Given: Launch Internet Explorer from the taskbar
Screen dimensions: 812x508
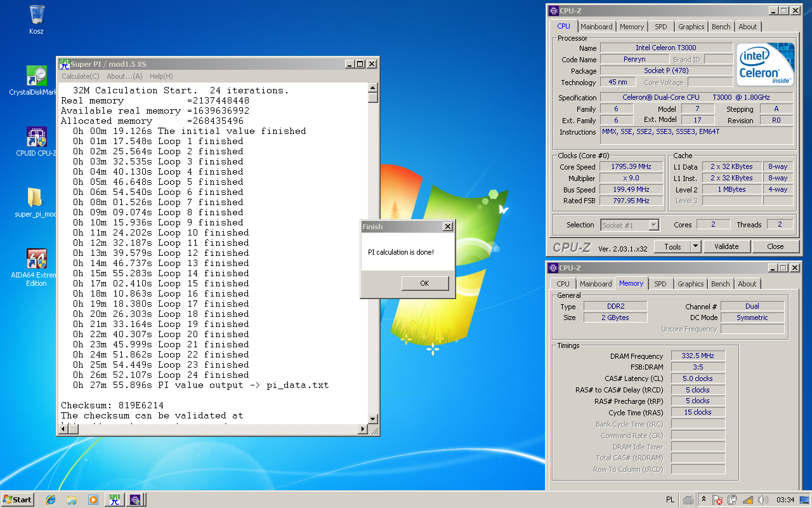Looking at the screenshot, I should point(51,500).
